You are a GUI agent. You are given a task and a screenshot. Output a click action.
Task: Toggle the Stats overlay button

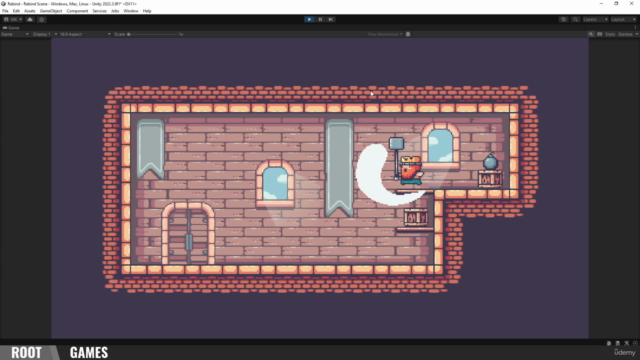pyautogui.click(x=610, y=34)
